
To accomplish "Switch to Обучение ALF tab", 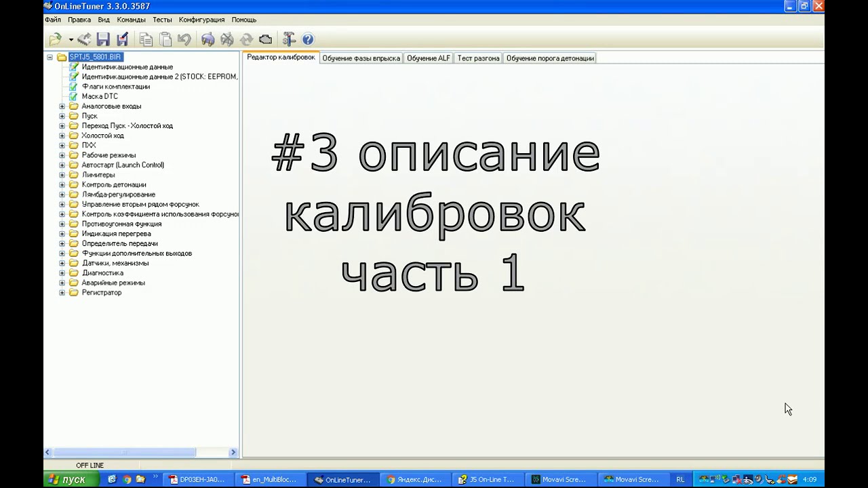I will [x=429, y=58].
